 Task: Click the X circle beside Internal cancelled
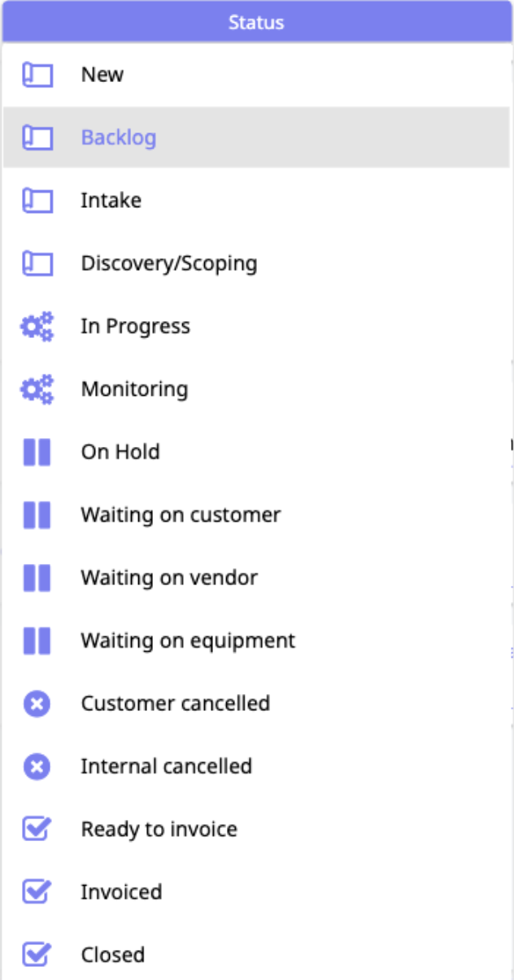37,766
